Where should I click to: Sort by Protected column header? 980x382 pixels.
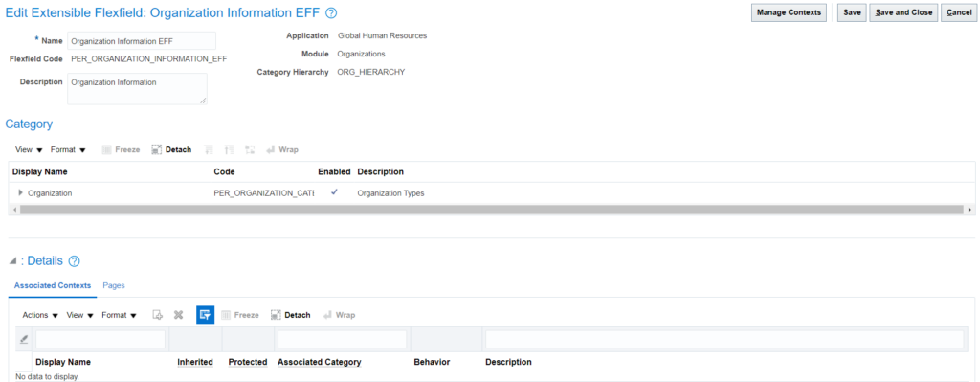tap(248, 362)
